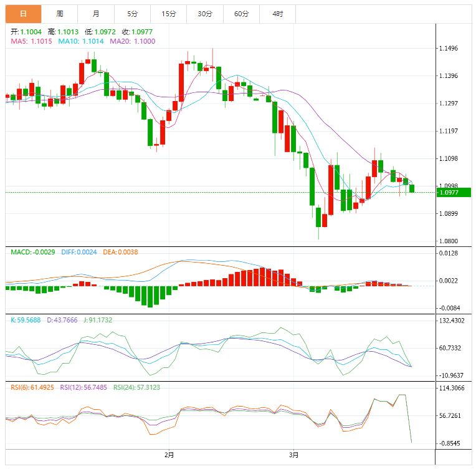
Task: Click the close price 收: 1.0977
Action: coord(137,32)
